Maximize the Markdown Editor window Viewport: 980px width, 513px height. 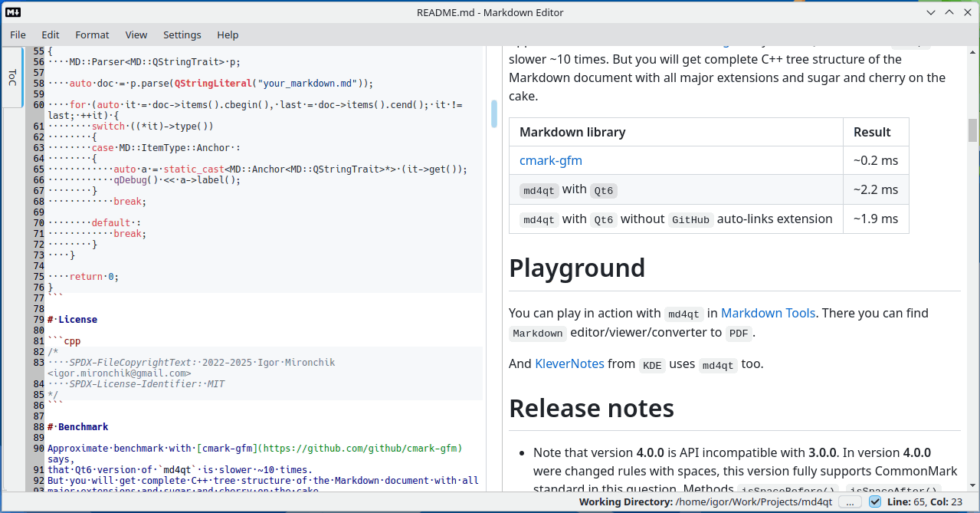949,12
